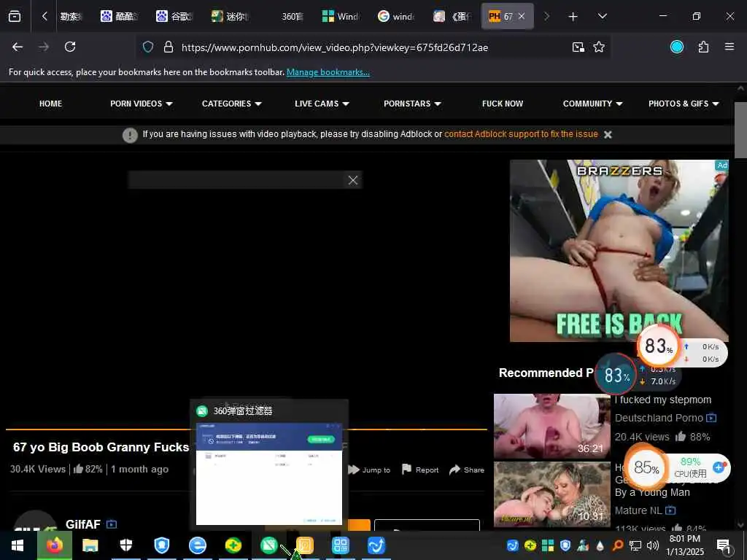
Task: Open the browser extensions puzzle icon
Action: (x=703, y=47)
